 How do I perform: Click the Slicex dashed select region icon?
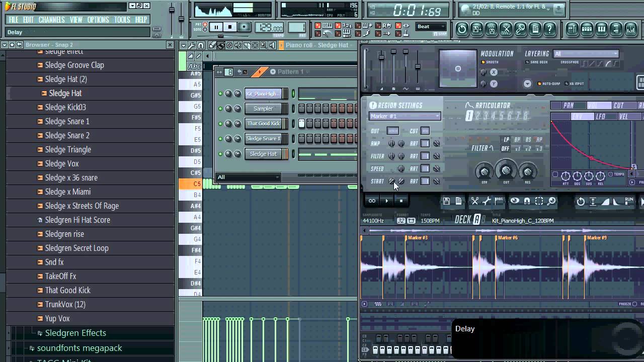click(539, 201)
